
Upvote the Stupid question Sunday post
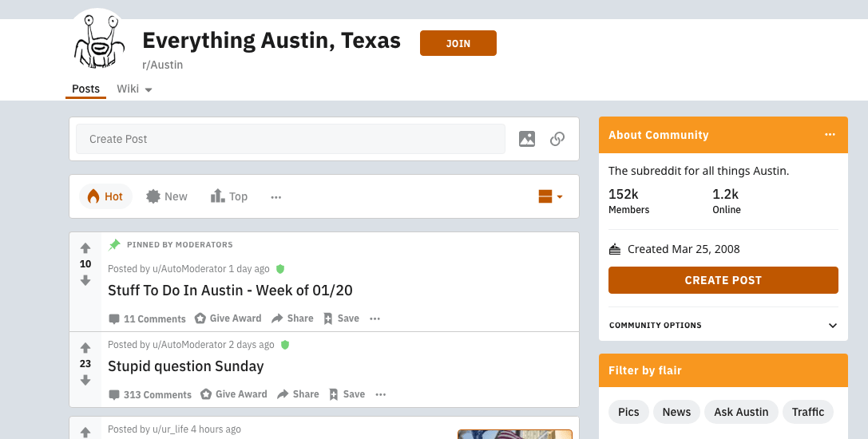pos(85,348)
